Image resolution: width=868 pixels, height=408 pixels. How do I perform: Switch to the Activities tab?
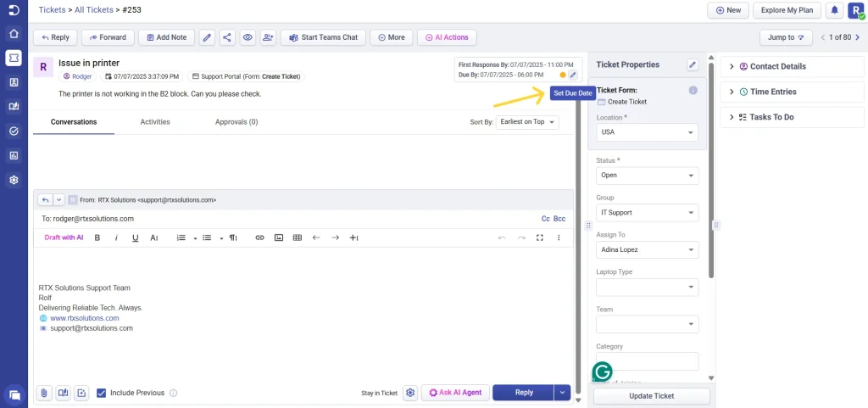click(x=155, y=122)
